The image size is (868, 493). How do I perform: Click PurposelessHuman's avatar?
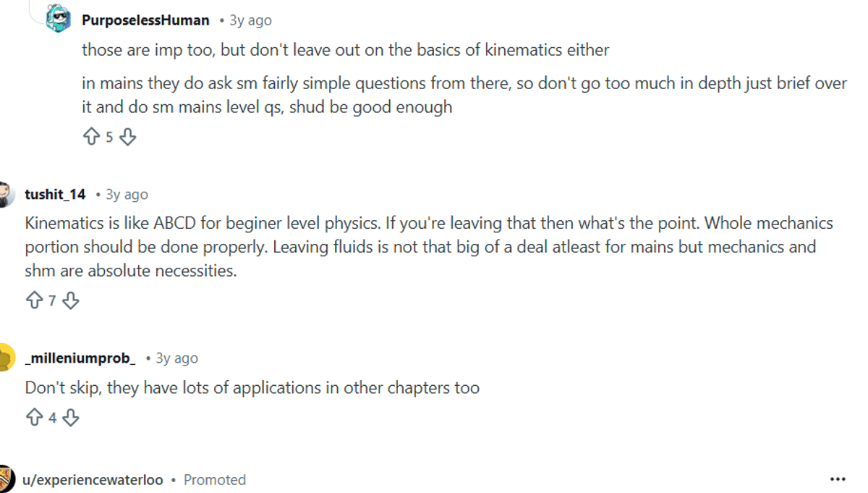point(59,20)
